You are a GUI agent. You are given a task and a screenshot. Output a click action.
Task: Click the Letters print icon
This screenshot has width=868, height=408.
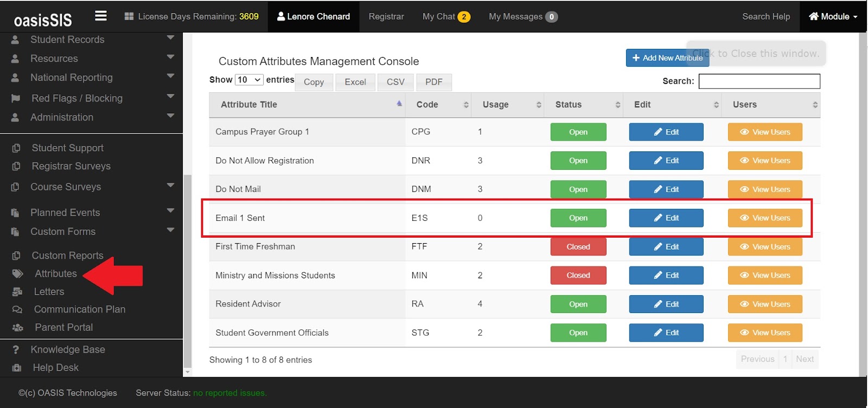coord(17,291)
